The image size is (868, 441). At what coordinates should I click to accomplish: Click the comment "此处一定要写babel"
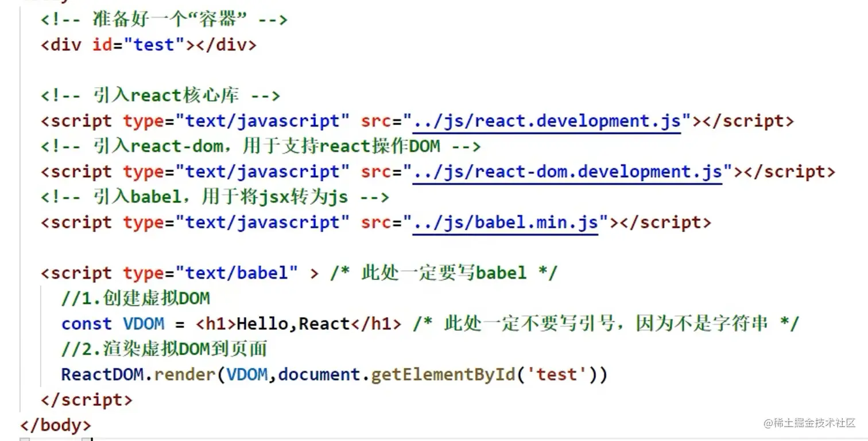click(x=444, y=272)
